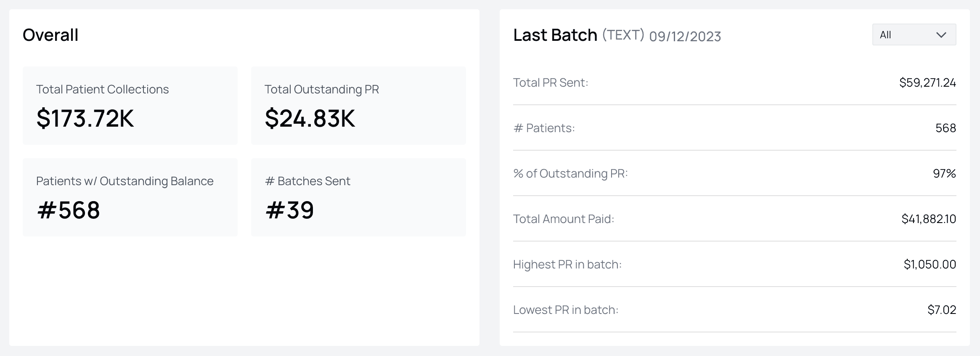Click the 97% outstanding PR value

click(x=944, y=173)
